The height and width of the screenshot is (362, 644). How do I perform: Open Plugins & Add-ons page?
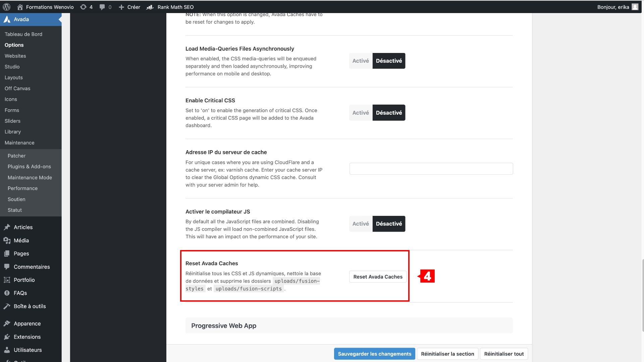(x=29, y=167)
